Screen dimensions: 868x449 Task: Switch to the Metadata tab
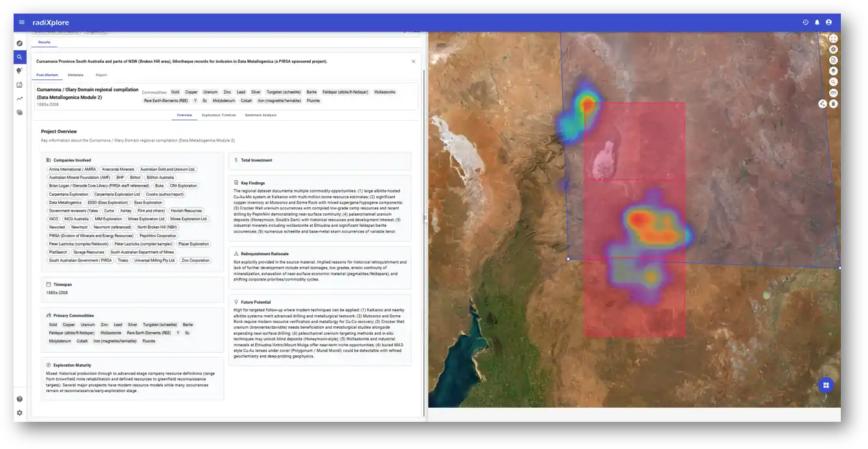tap(75, 75)
